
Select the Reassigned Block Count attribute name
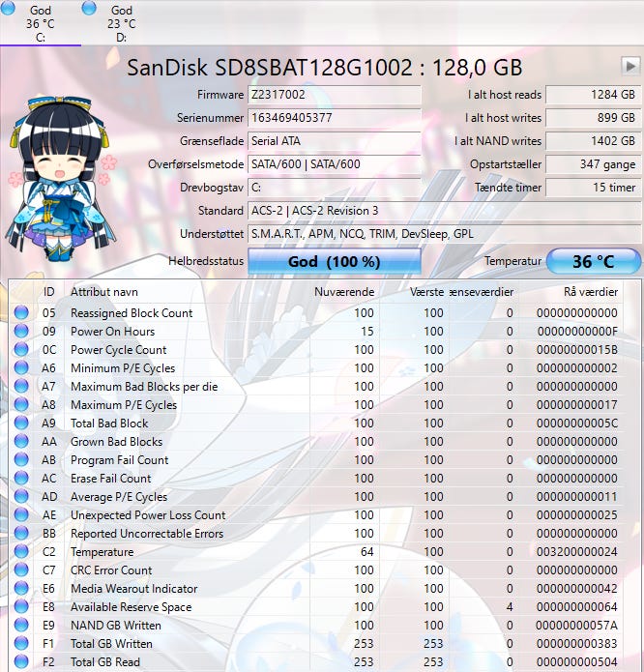pyautogui.click(x=132, y=313)
